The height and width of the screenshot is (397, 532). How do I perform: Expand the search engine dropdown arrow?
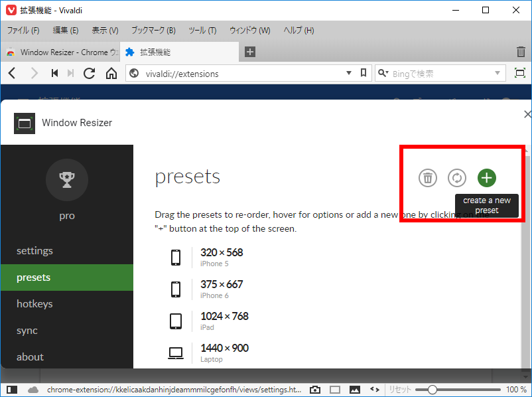(498, 73)
